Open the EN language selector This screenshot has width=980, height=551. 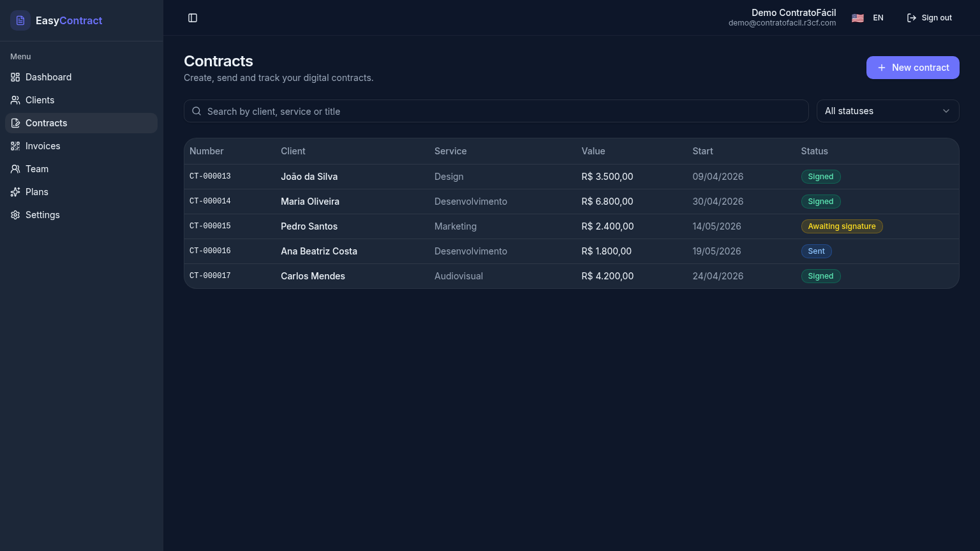(868, 18)
